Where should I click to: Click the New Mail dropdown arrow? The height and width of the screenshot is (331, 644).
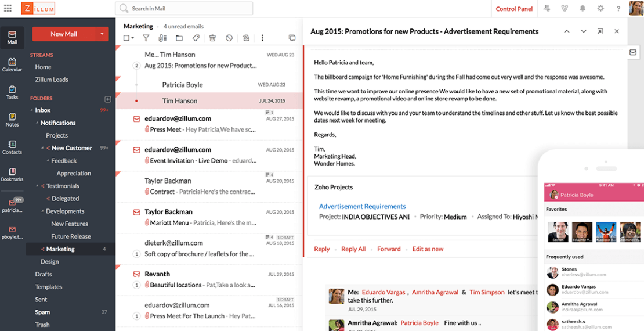coord(102,34)
